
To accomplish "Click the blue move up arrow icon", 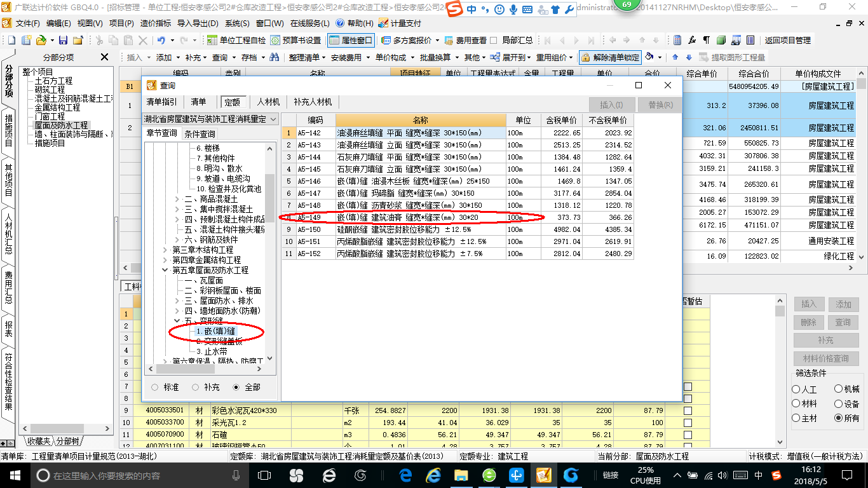I will 675,57.
